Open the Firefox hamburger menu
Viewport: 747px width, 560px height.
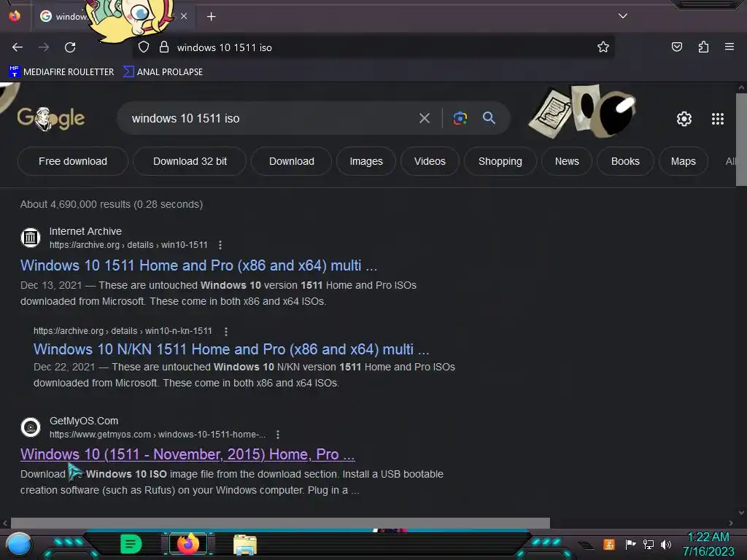click(x=729, y=47)
